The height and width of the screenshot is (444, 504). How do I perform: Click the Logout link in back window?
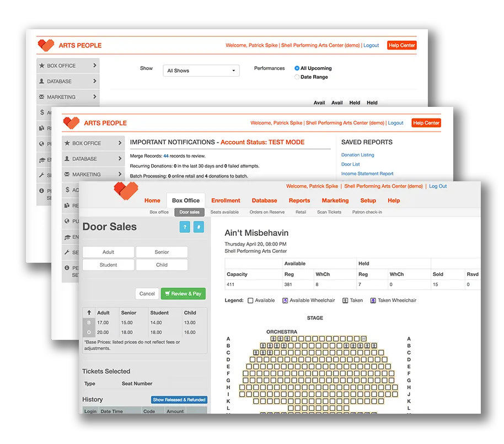371,45
